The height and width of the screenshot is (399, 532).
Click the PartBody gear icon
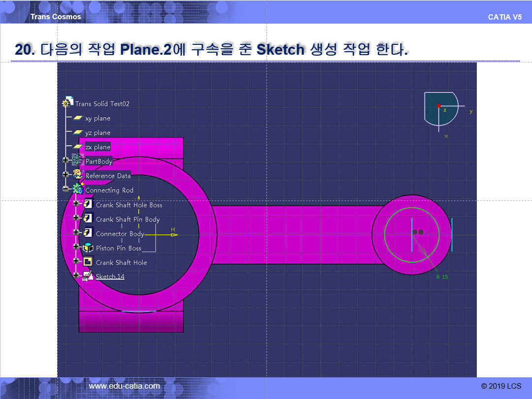[x=78, y=161]
